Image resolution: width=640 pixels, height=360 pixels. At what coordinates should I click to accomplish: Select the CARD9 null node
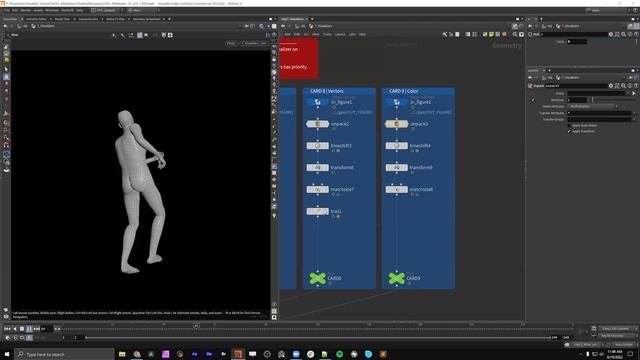(397, 278)
